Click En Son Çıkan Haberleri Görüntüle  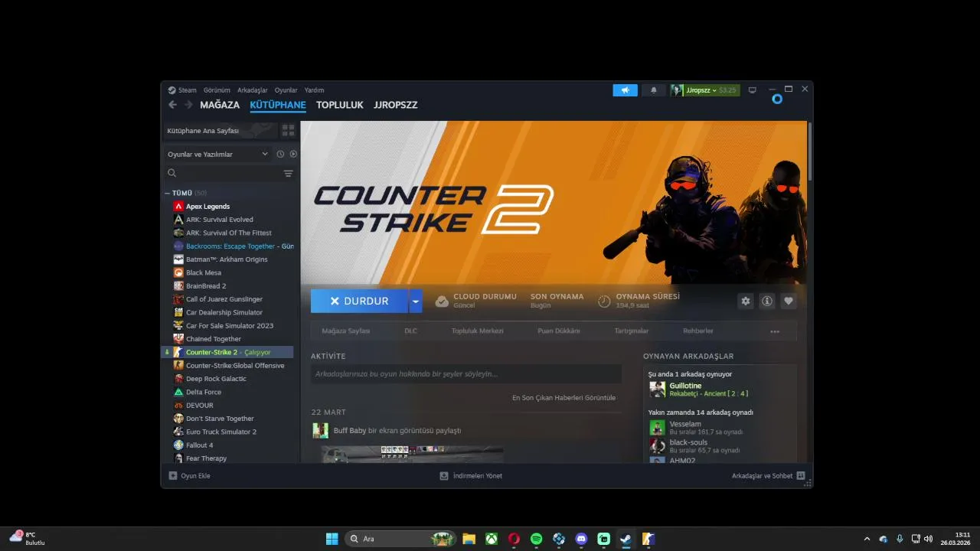point(563,398)
